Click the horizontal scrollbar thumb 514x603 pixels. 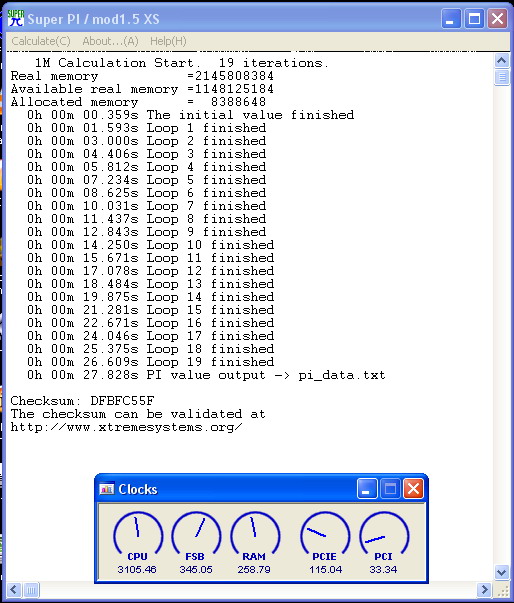point(32,590)
